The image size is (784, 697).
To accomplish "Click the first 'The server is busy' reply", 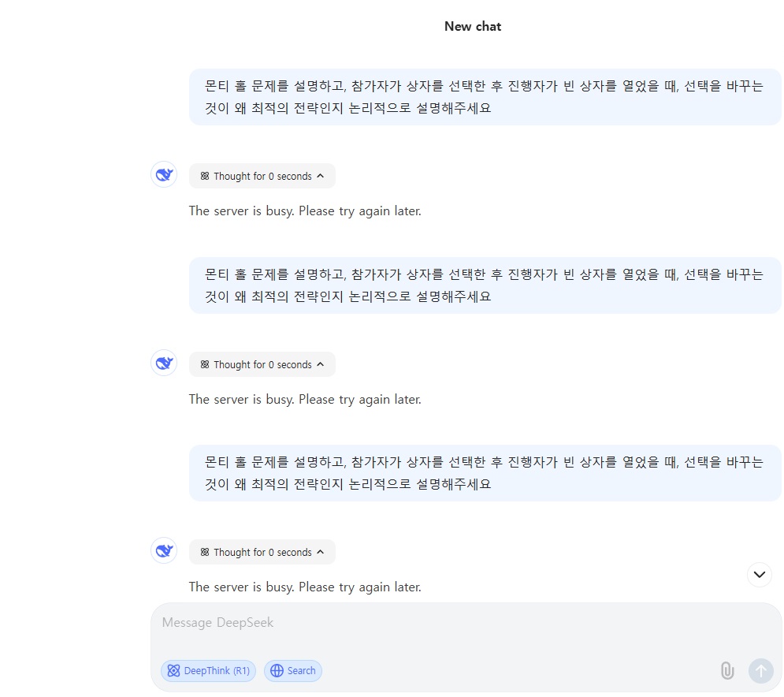I will point(305,211).
